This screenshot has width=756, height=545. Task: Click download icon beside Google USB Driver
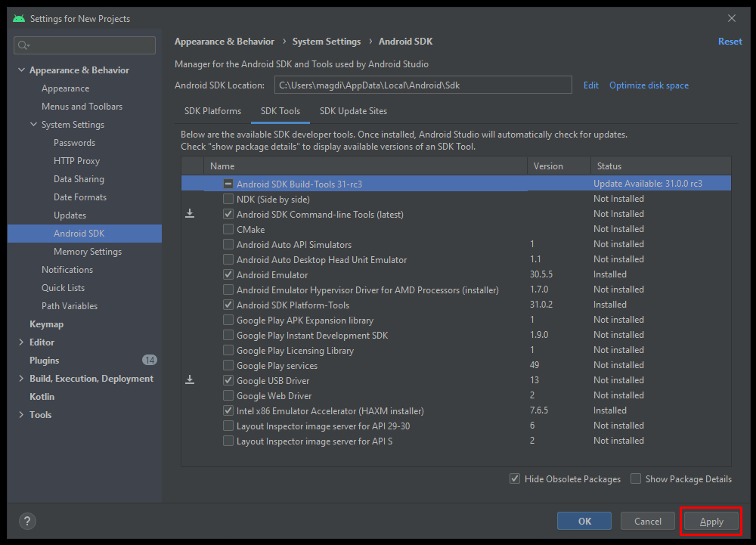(x=190, y=379)
